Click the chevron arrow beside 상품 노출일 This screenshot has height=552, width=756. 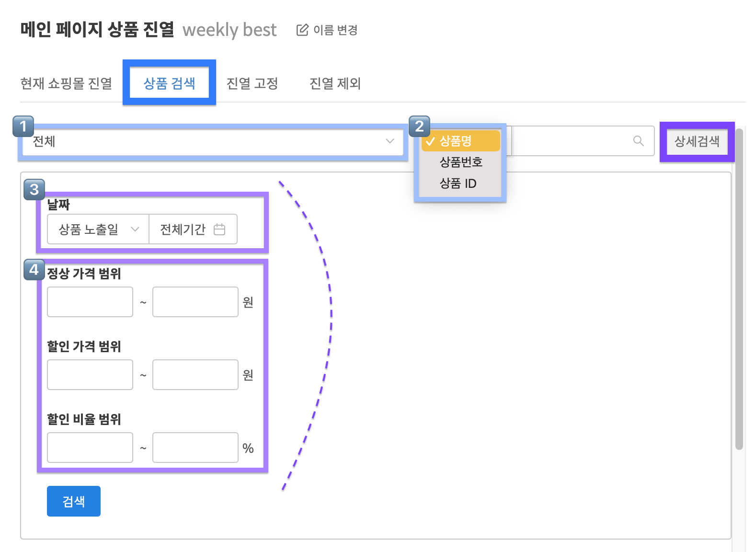click(x=135, y=230)
